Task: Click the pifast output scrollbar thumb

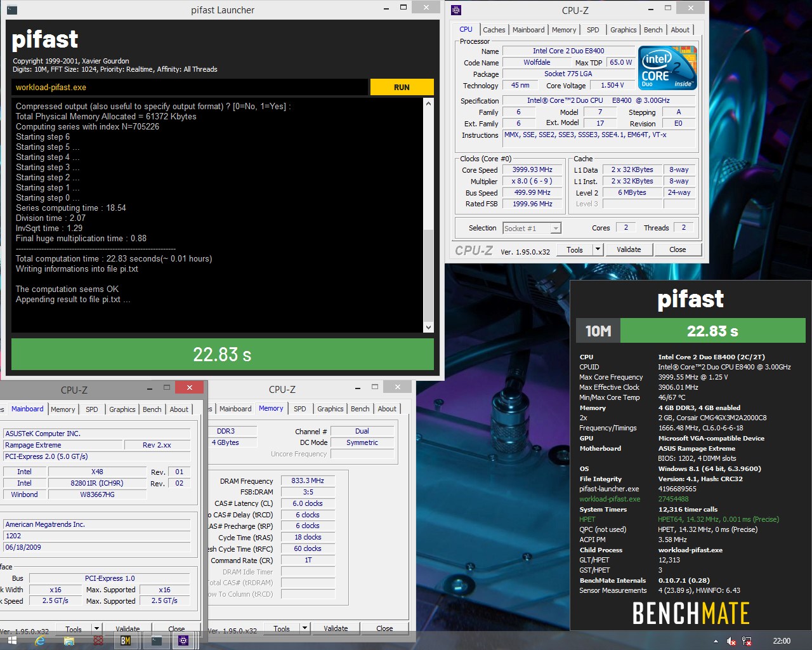Action: point(428,274)
